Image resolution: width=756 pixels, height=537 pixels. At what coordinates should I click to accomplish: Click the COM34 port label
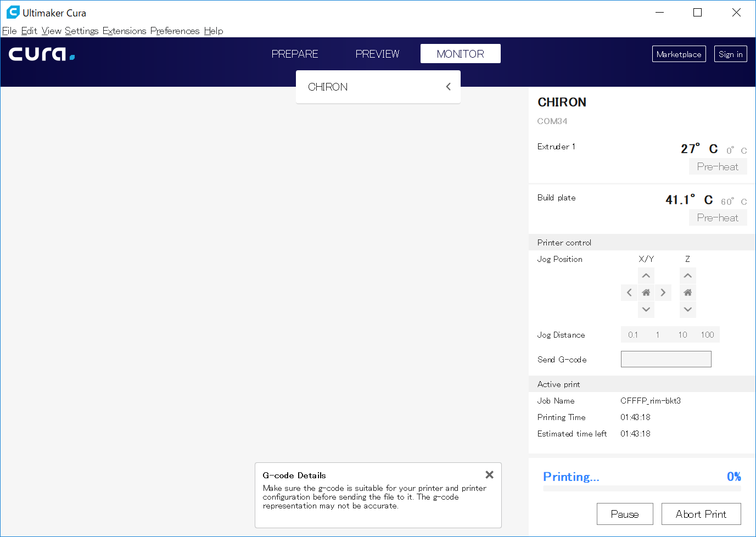click(552, 121)
